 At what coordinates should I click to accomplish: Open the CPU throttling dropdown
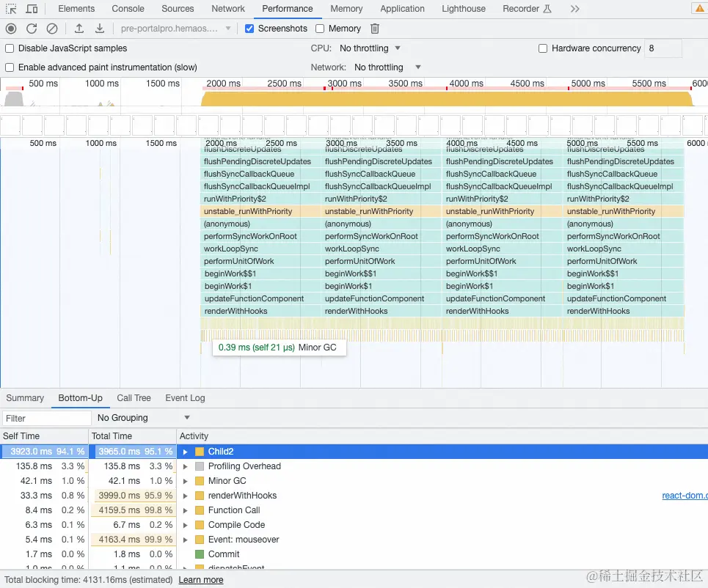pyautogui.click(x=370, y=48)
